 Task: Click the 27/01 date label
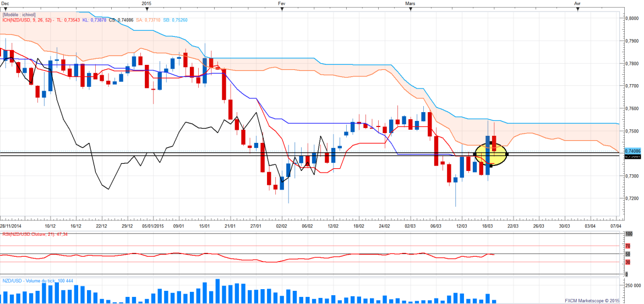[256, 226]
